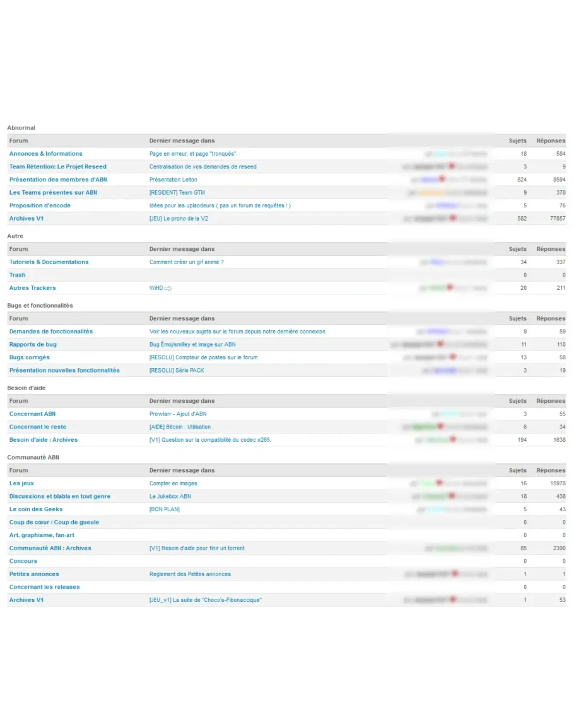Open 'Reglement des Petites annonces' post
This screenshot has width=574, height=728.
pyautogui.click(x=190, y=574)
